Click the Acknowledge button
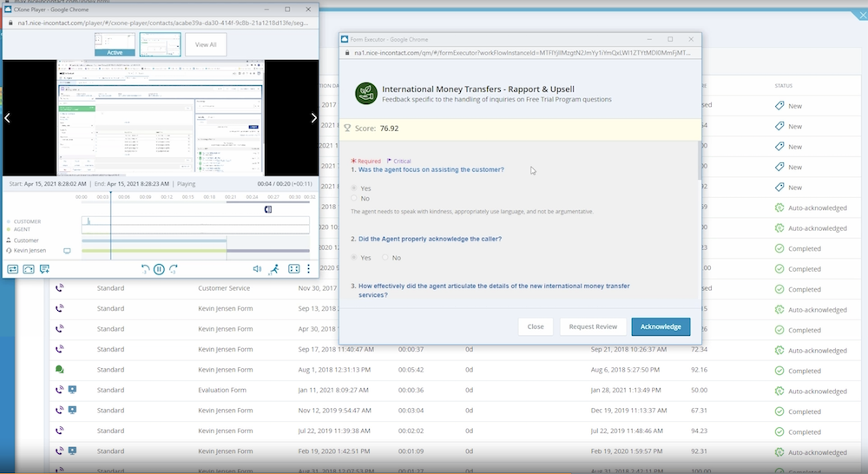 pyautogui.click(x=661, y=326)
